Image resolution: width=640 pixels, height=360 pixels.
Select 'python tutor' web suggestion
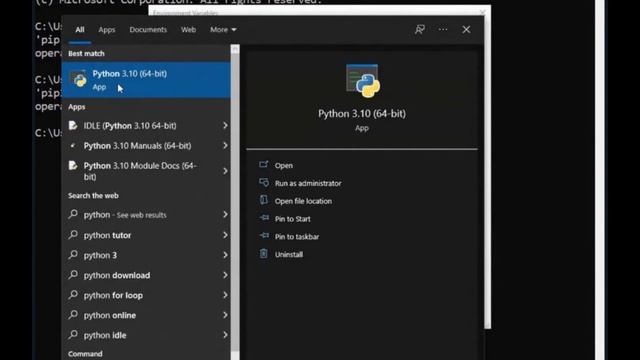pos(146,235)
